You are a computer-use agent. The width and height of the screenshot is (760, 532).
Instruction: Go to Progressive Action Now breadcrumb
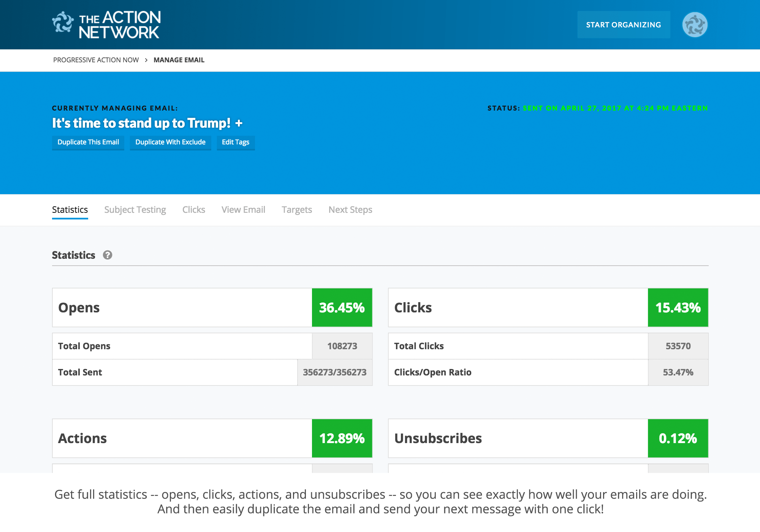pyautogui.click(x=96, y=60)
